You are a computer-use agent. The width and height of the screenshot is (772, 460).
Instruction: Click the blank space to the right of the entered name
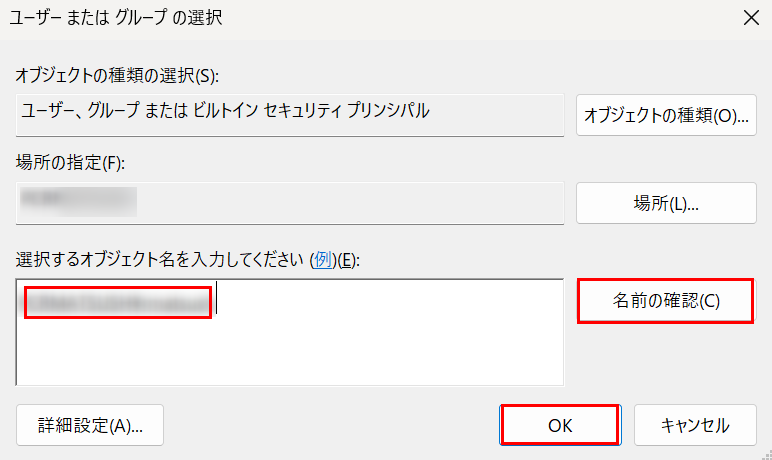point(389,300)
